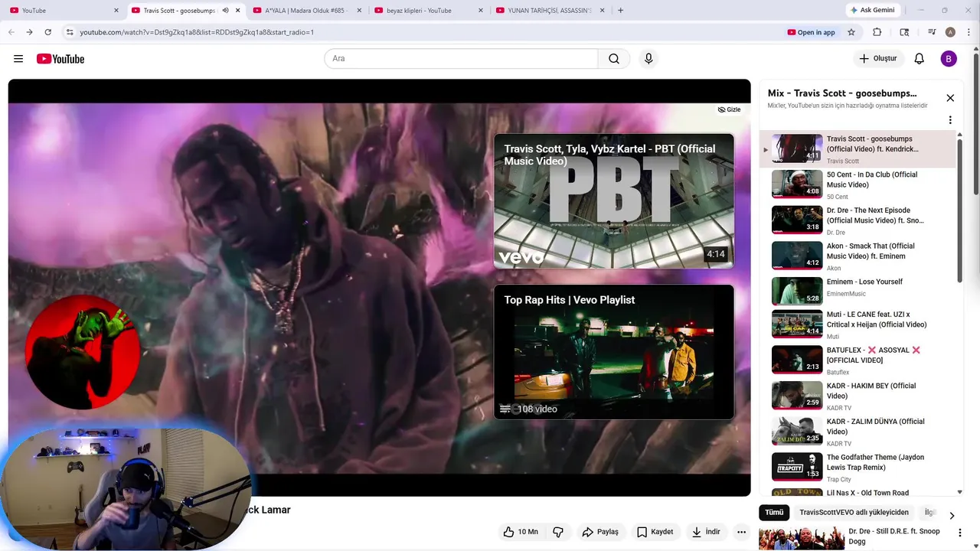980x551 pixels.
Task: Play KADR ZALIM DÜNYA
Action: pyautogui.click(x=857, y=431)
